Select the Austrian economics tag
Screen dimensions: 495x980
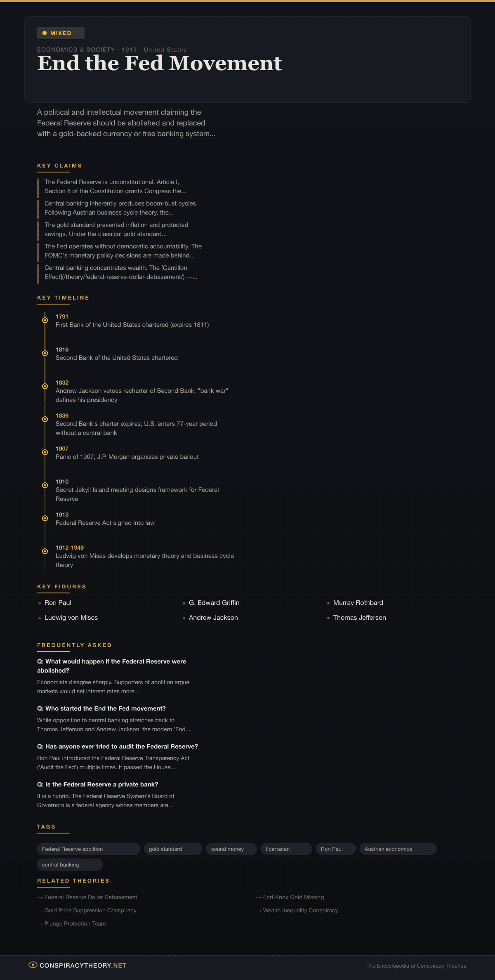[397, 849]
